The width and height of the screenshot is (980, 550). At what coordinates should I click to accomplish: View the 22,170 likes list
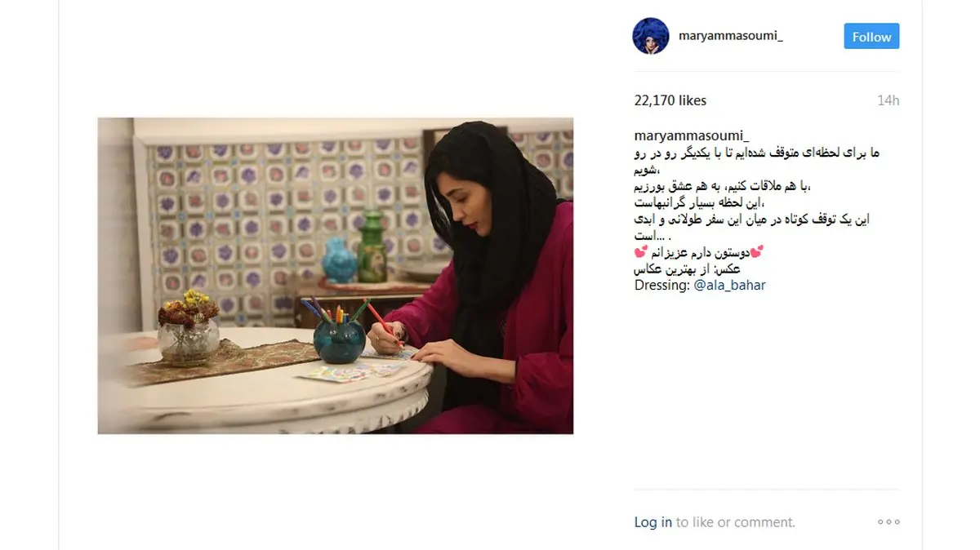670,100
